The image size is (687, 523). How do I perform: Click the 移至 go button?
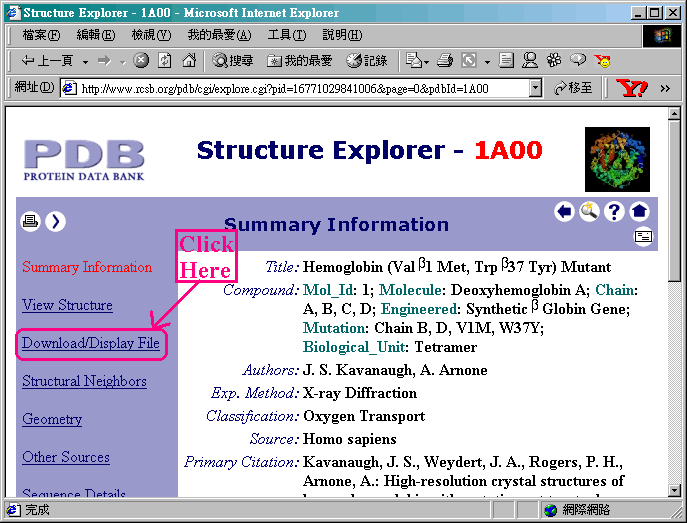(x=573, y=88)
